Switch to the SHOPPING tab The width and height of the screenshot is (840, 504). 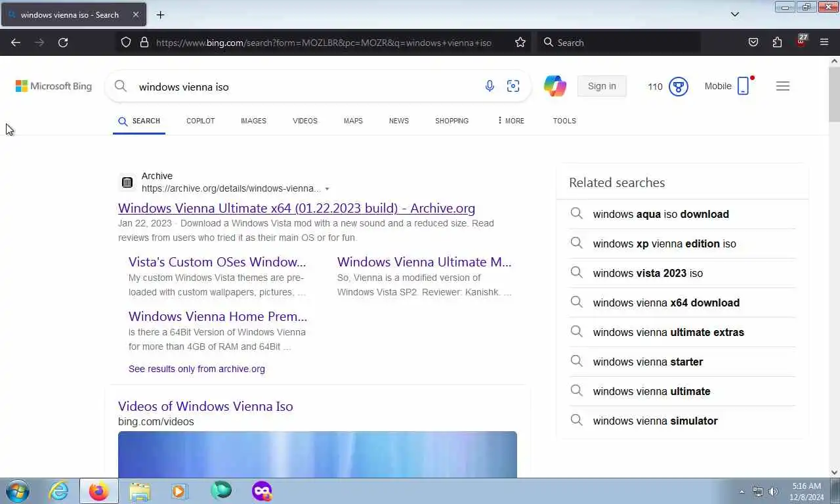point(452,121)
